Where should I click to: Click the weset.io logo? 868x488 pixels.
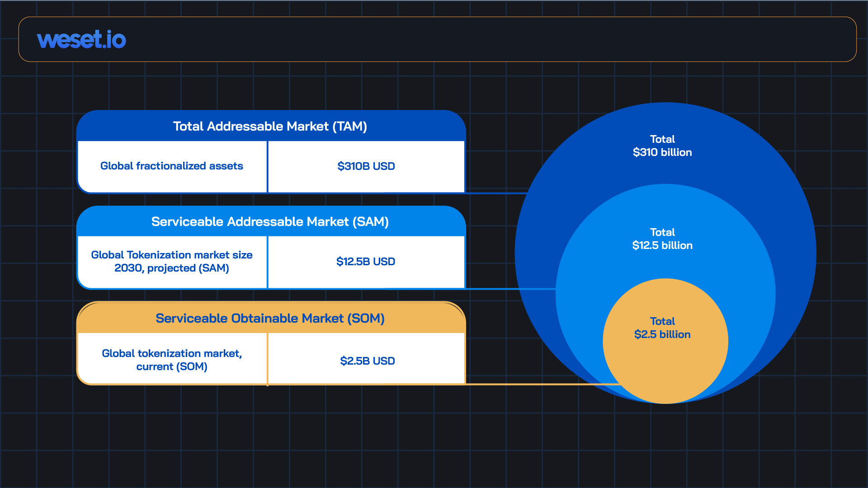pyautogui.click(x=81, y=40)
